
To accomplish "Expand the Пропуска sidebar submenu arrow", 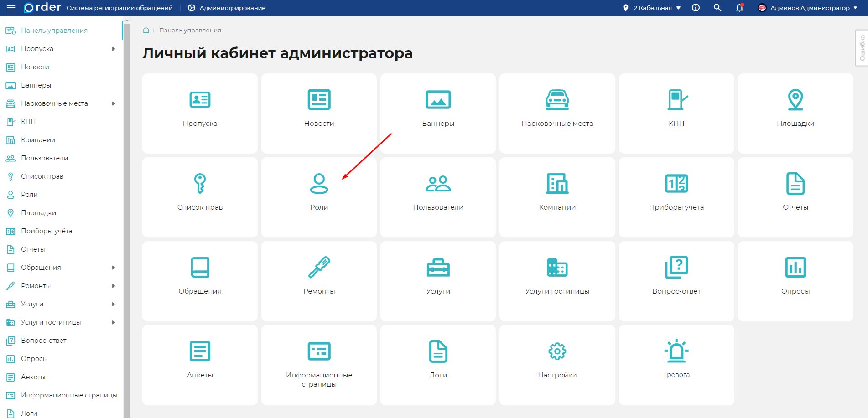I will click(x=114, y=49).
